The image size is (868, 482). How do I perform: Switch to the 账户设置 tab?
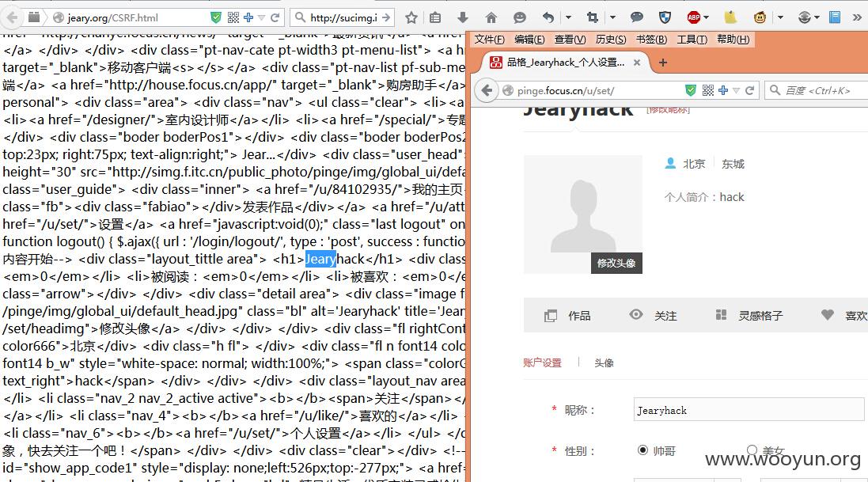coord(542,362)
